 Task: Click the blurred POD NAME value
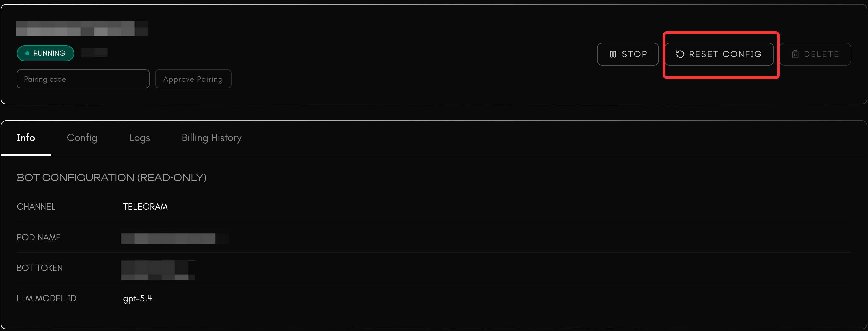point(168,238)
